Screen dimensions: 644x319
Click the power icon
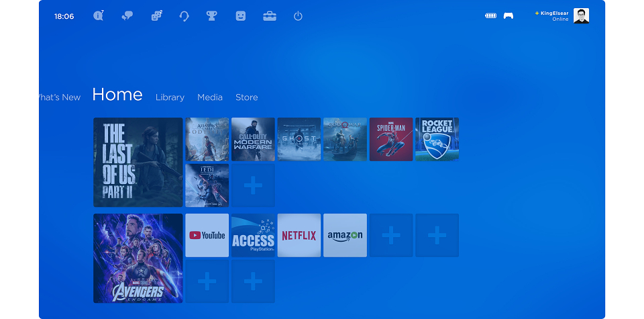298,16
